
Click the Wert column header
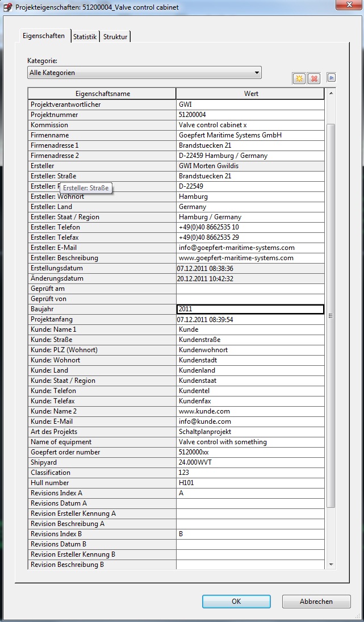click(250, 94)
